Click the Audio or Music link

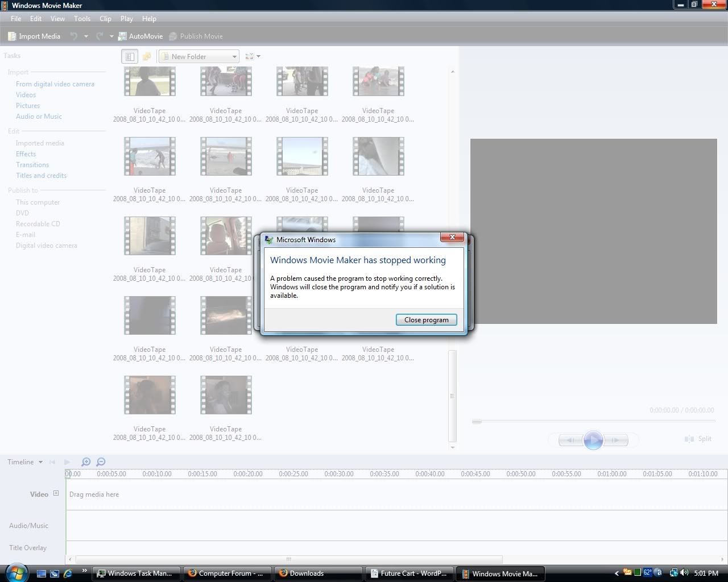pos(39,117)
